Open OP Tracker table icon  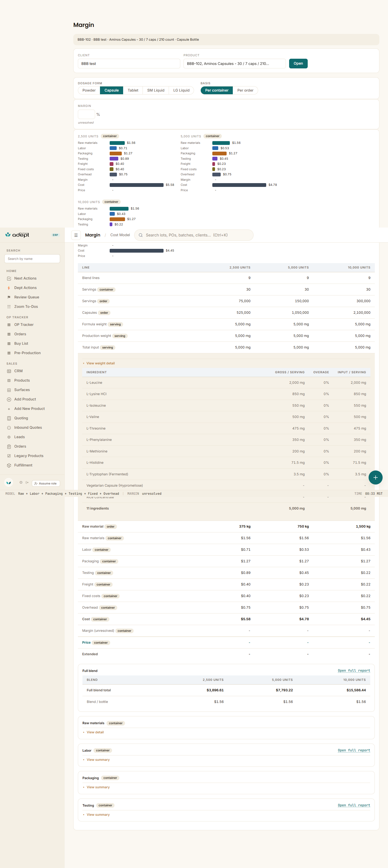9,325
